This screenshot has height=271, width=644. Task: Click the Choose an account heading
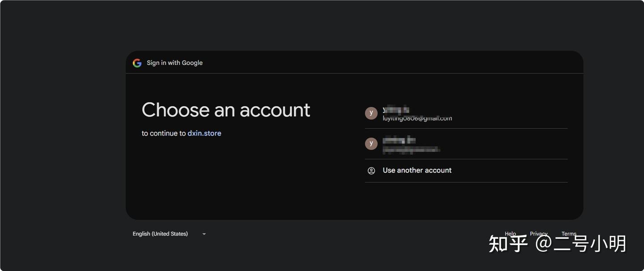[226, 110]
